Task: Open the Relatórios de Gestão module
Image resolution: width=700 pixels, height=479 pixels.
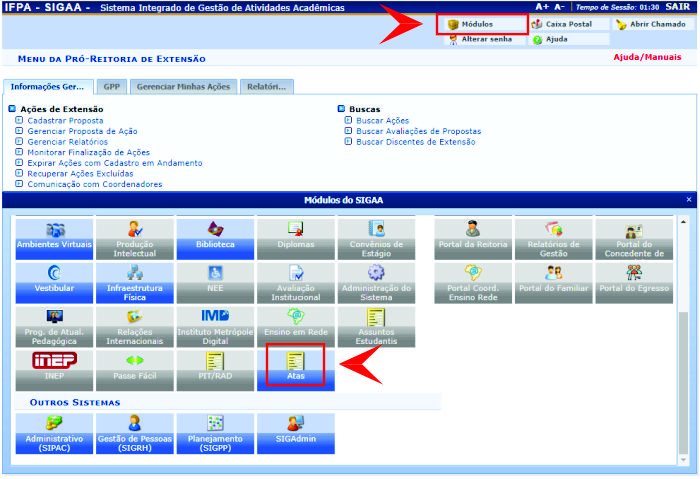Action: [554, 239]
